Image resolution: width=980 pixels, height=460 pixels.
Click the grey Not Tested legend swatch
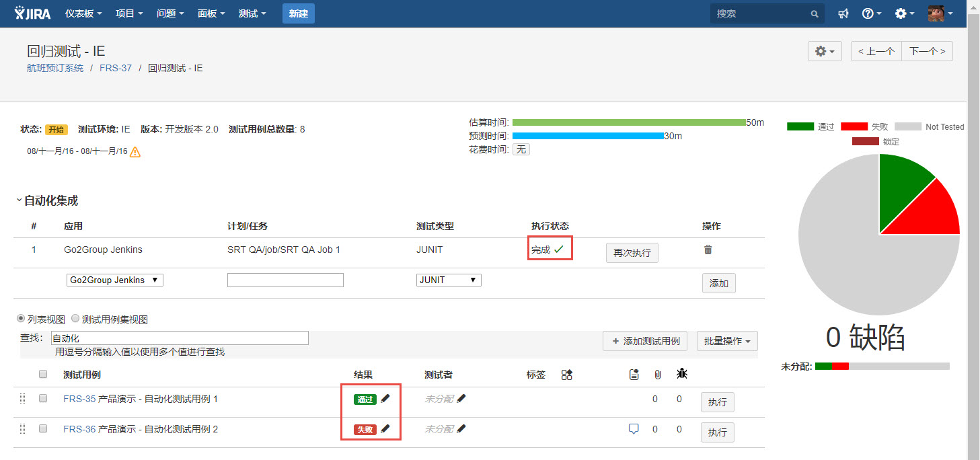point(907,126)
